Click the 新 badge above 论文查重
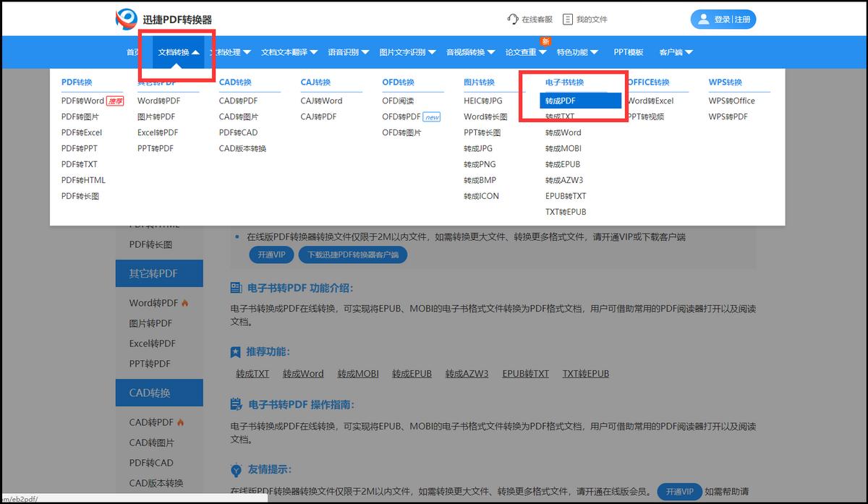Viewport: 868px width, 504px height. coord(545,41)
